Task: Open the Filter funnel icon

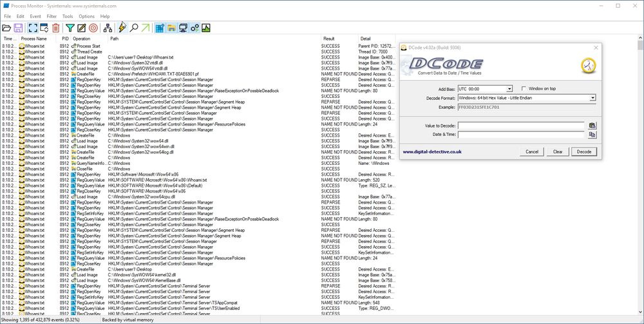Action: click(70, 28)
